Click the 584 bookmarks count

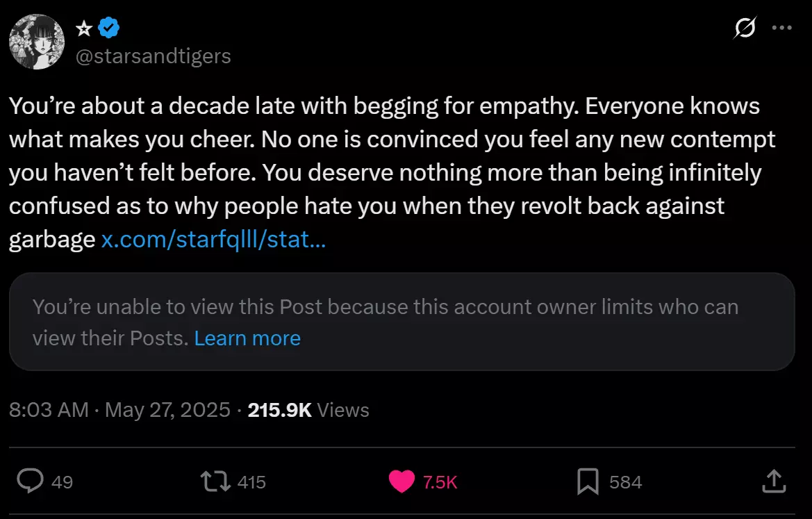(x=625, y=481)
